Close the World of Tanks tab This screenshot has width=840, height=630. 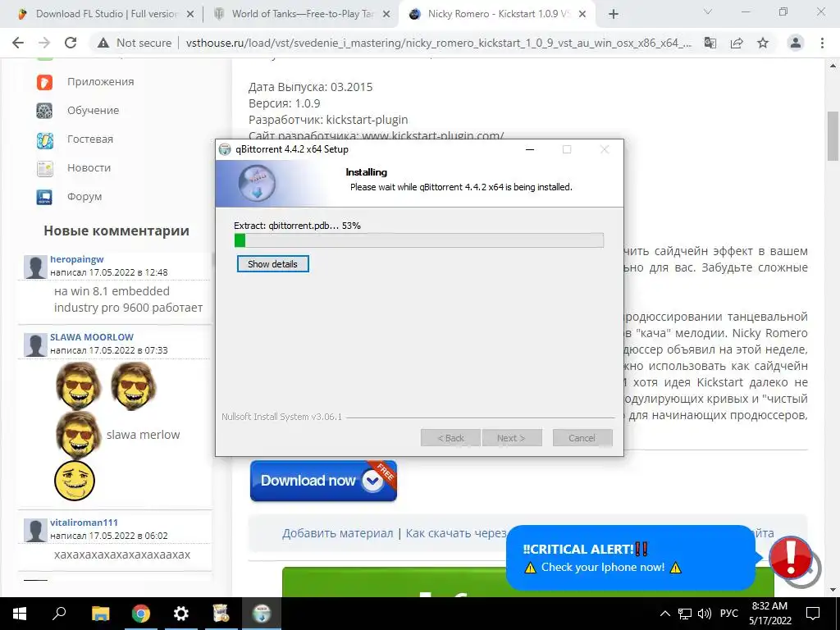tap(386, 15)
